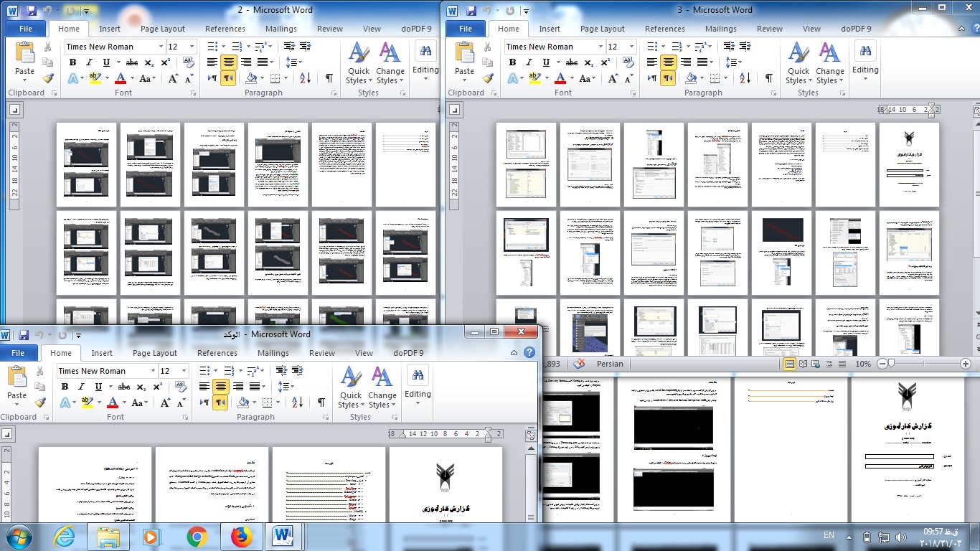Switch to Mailings tab in document 3 window
The image size is (980, 551).
click(x=720, y=29)
